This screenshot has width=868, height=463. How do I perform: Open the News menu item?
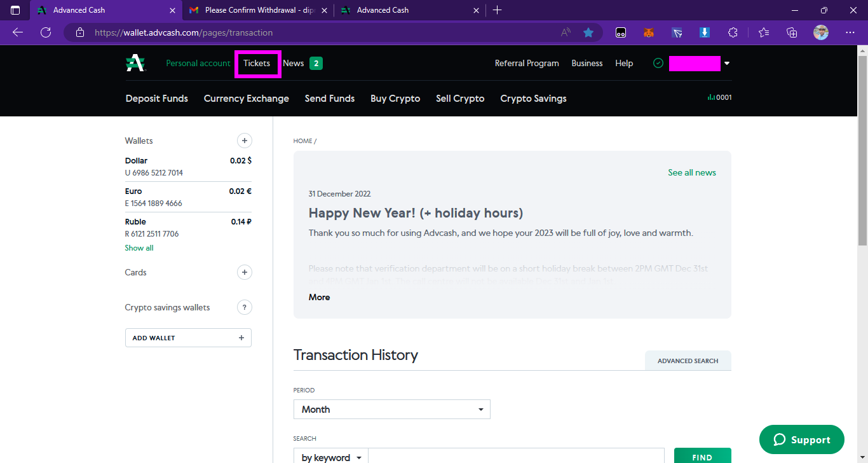point(294,63)
